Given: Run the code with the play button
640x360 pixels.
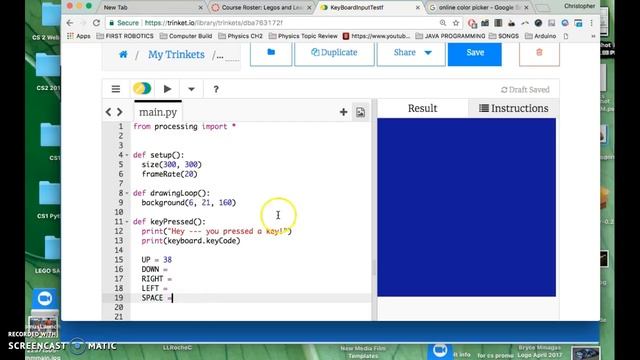Looking at the screenshot, I should [167, 89].
